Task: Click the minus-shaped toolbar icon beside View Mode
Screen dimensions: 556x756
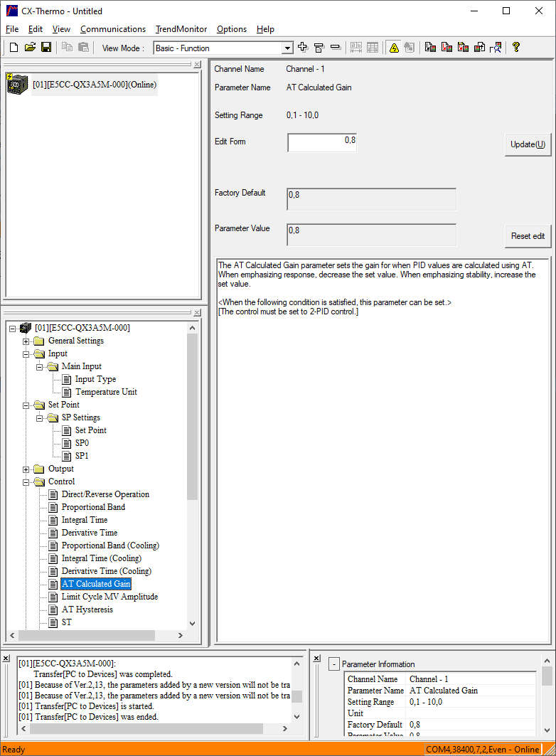Action: 336,47
